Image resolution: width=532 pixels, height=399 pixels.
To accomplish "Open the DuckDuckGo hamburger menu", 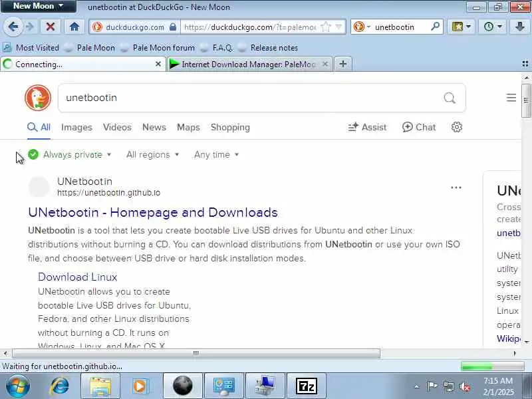I will [x=511, y=98].
